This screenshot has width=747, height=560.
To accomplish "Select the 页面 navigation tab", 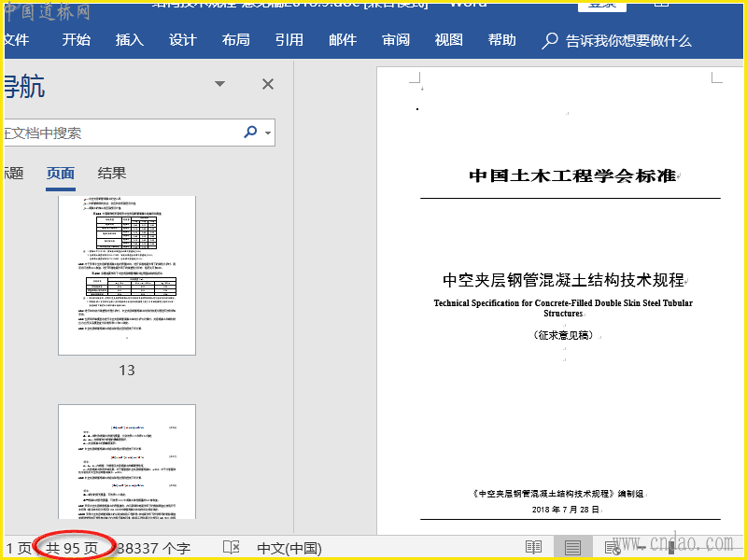I will (x=61, y=174).
